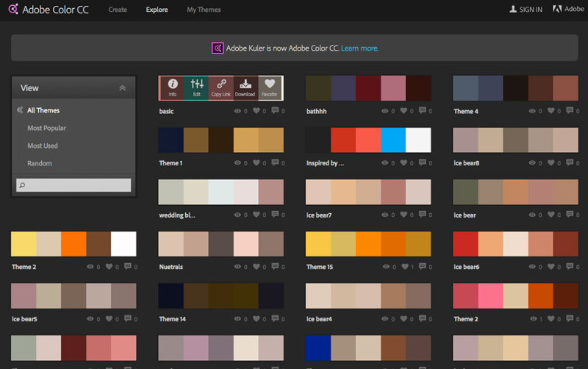Viewport: 588px width, 369px height.
Task: Click heart icon for ice bear6
Action: point(551,266)
